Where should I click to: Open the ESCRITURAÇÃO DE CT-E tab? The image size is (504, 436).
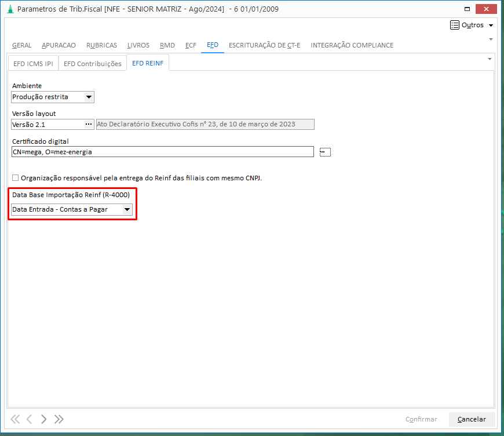click(x=264, y=45)
